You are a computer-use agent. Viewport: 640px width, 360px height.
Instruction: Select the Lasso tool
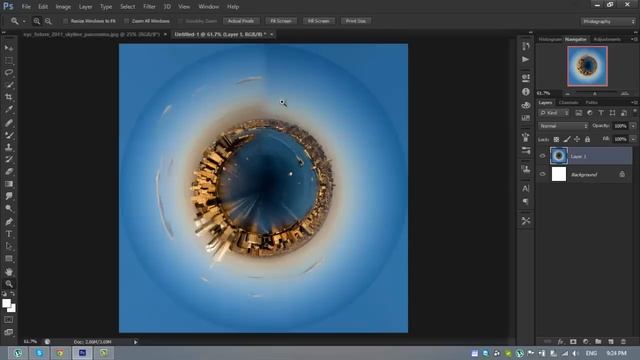coord(9,73)
